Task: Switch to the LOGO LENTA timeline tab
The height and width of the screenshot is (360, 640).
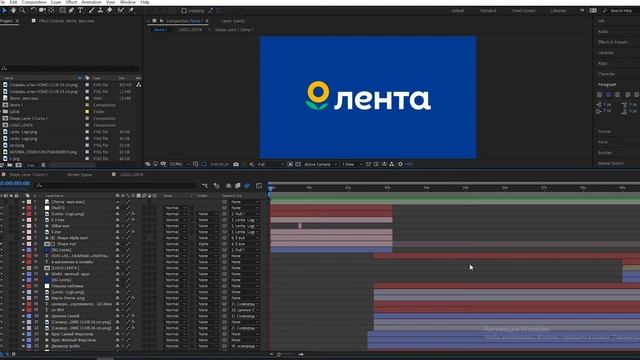Action: click(x=131, y=175)
